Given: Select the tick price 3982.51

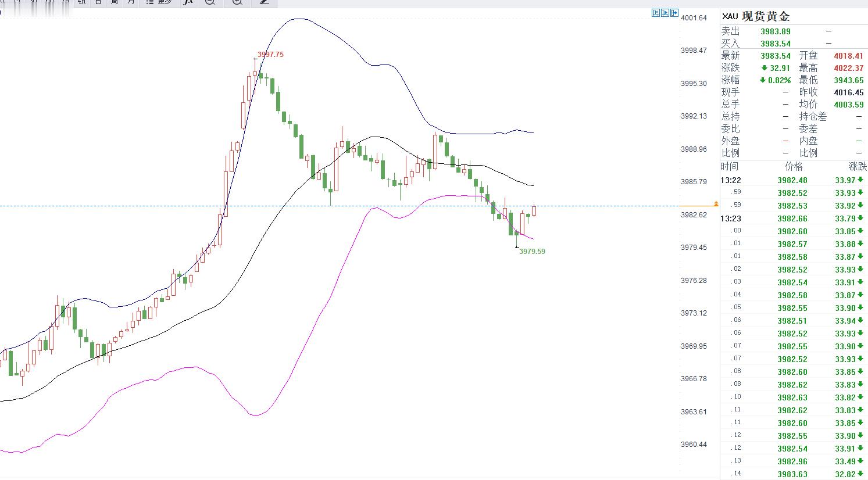Looking at the screenshot, I should pos(792,321).
